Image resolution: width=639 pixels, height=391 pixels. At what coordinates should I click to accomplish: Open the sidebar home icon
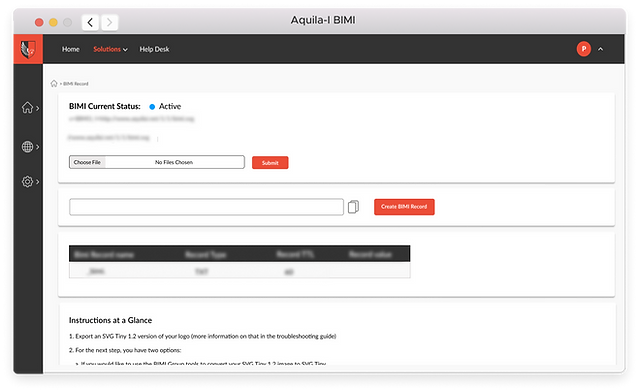[x=27, y=108]
